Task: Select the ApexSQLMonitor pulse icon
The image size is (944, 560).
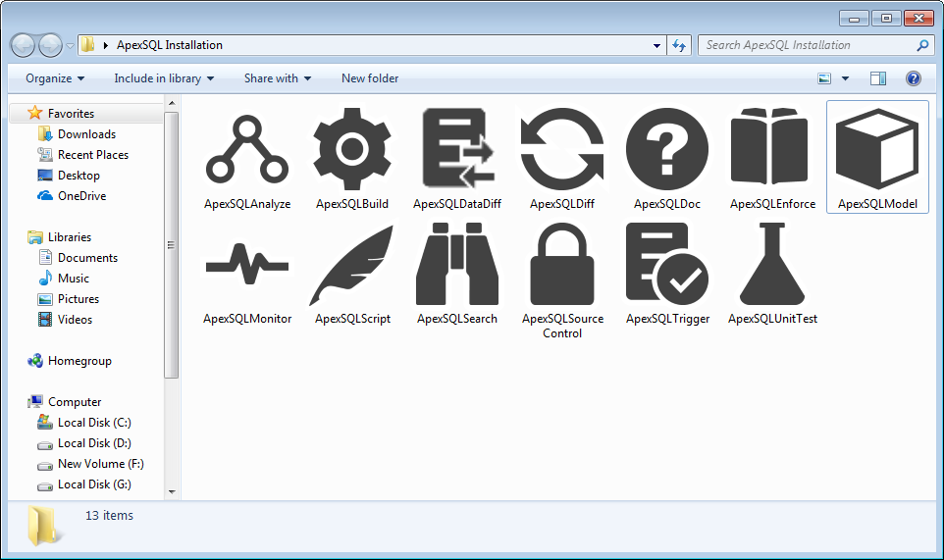Action: pos(247,264)
